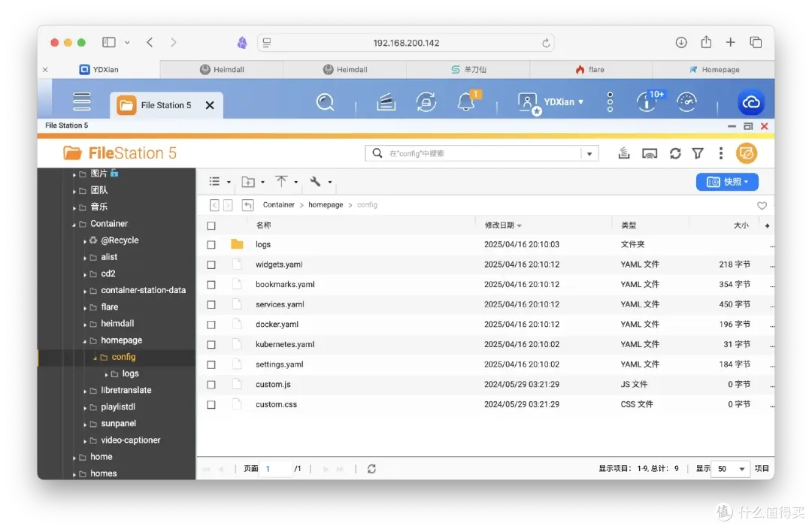
Task: Check the box for services.yaml
Action: pos(211,305)
